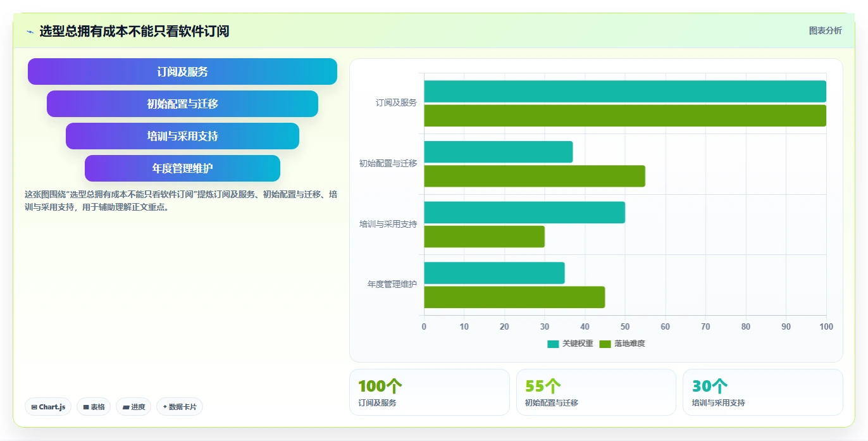
Task: Click the green 落地难度 legend swatch
Action: point(605,344)
